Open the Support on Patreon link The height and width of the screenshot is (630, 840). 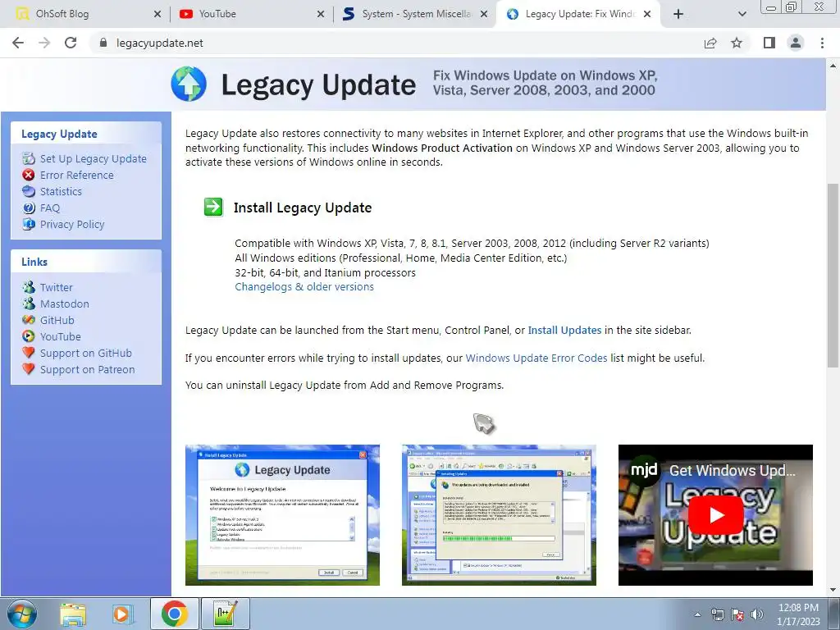(x=87, y=369)
